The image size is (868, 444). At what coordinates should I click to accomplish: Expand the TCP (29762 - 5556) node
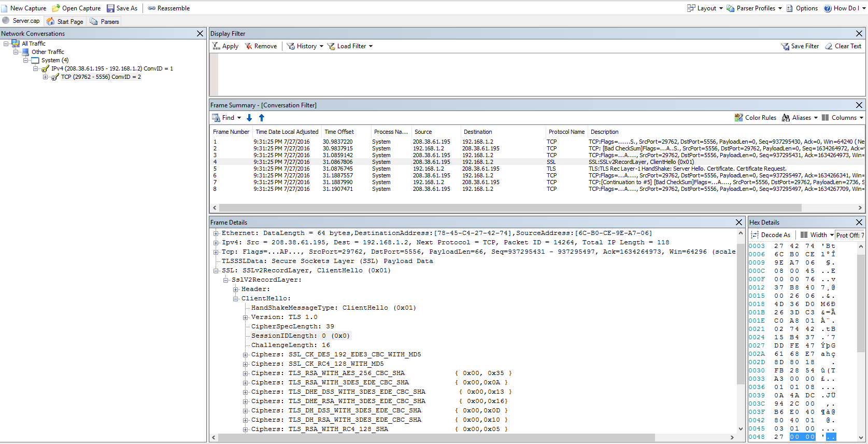(46, 77)
